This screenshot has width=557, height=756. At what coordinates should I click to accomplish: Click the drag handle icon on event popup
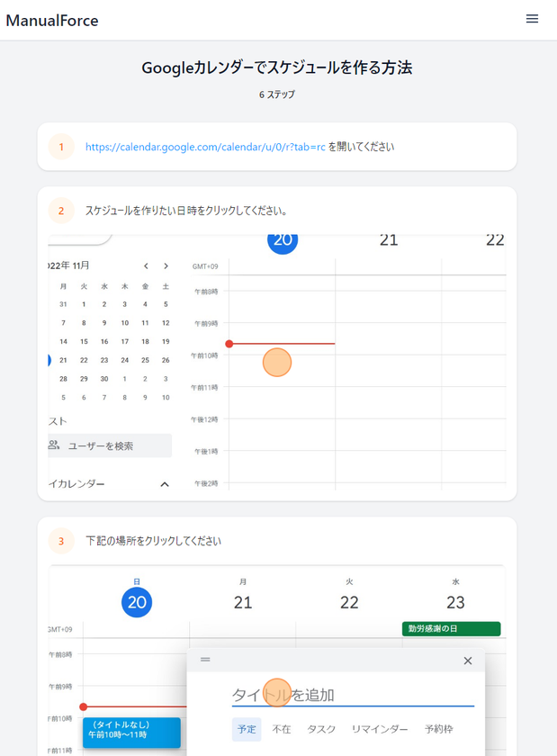coord(205,659)
